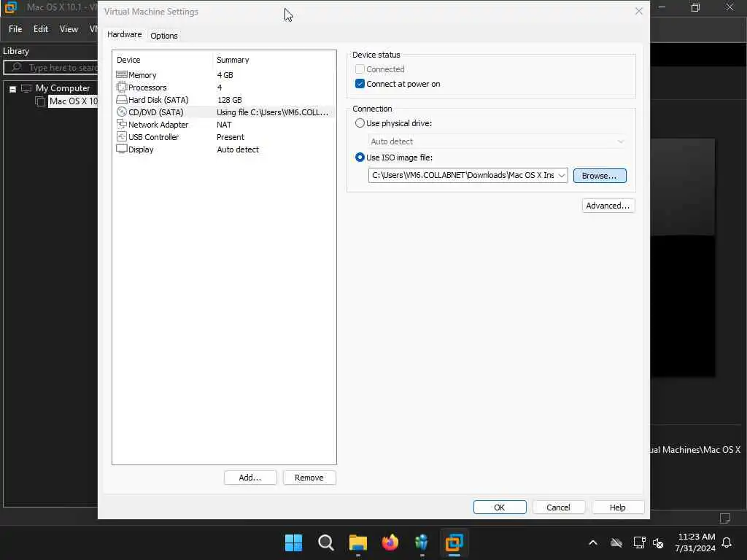The height and width of the screenshot is (560, 747).
Task: Click the Device column header
Action: click(x=128, y=60)
